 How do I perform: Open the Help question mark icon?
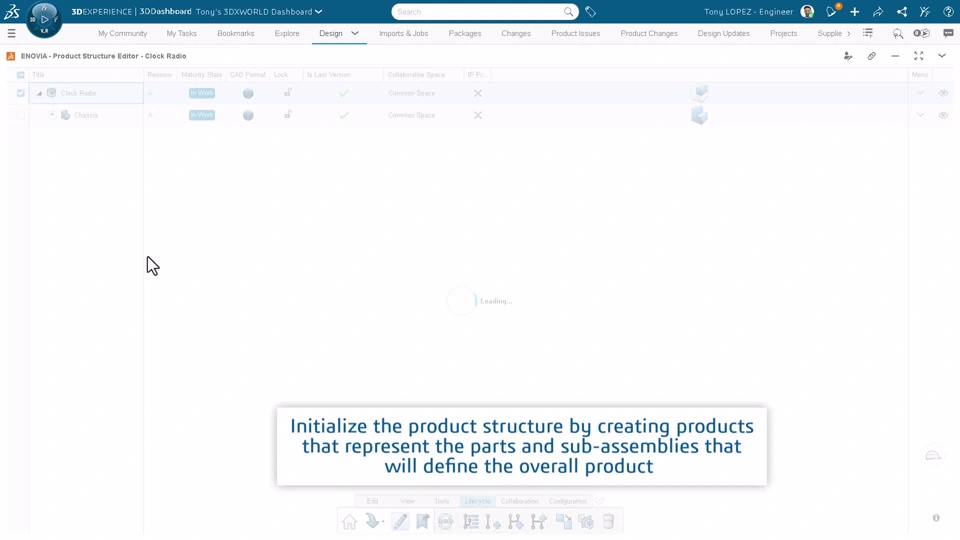point(948,12)
